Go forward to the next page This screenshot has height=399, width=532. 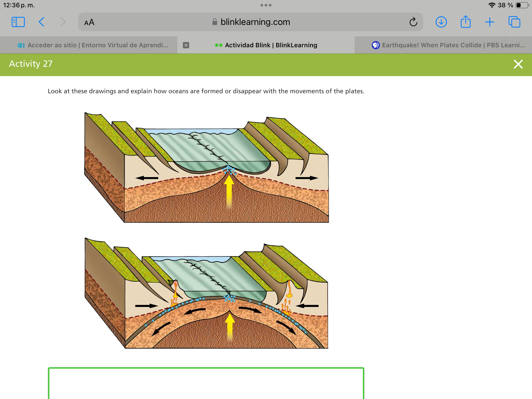tap(63, 22)
